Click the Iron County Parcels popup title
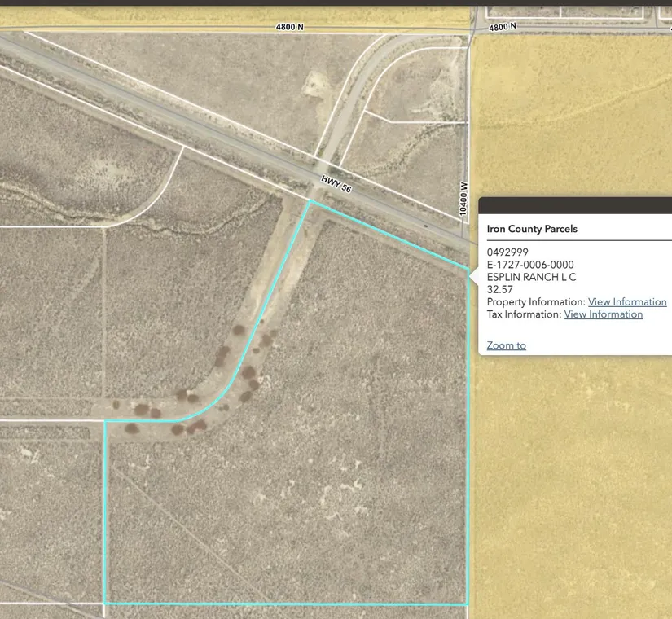This screenshot has width=672, height=619. [532, 229]
